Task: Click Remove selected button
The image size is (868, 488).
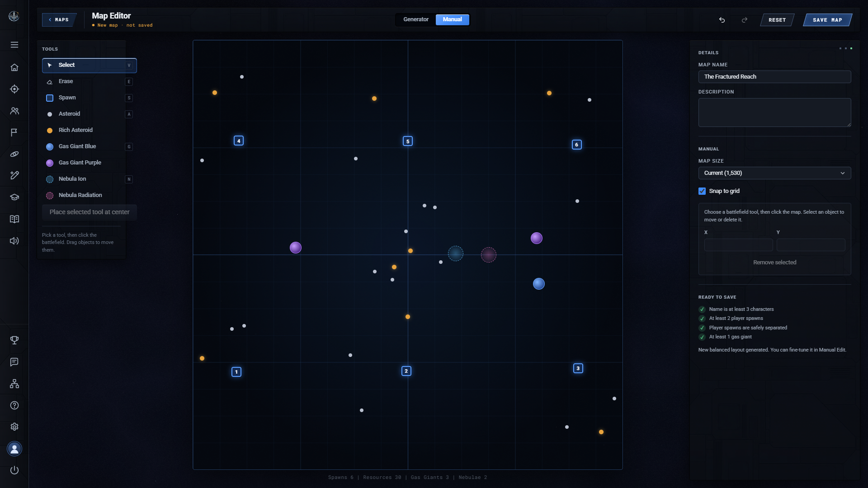Action: point(774,263)
